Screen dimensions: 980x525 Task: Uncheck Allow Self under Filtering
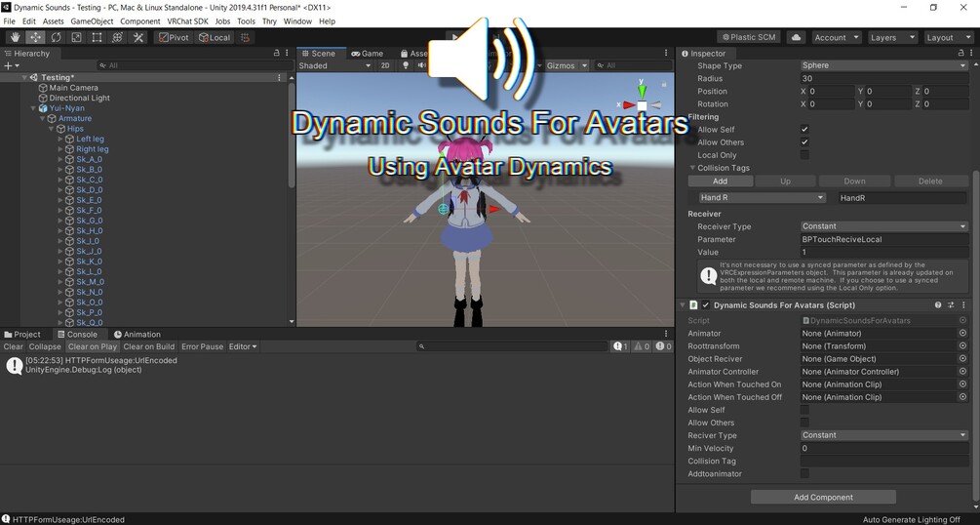804,130
